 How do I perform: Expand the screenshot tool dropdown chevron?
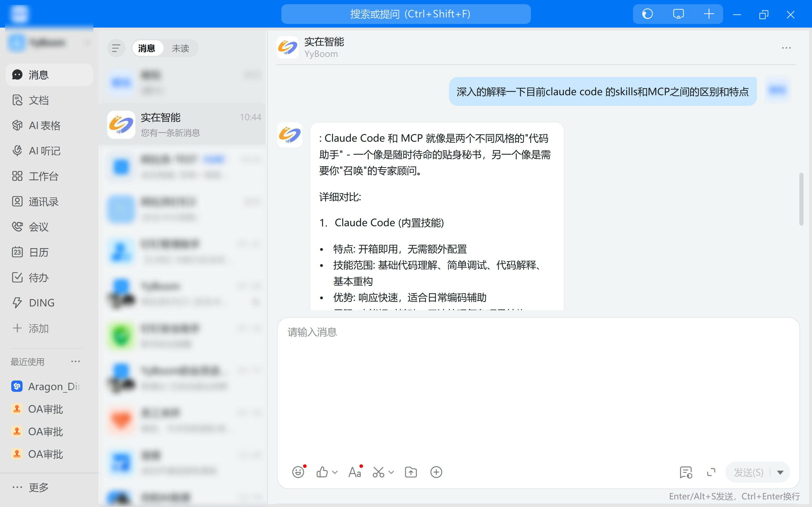[x=391, y=472]
